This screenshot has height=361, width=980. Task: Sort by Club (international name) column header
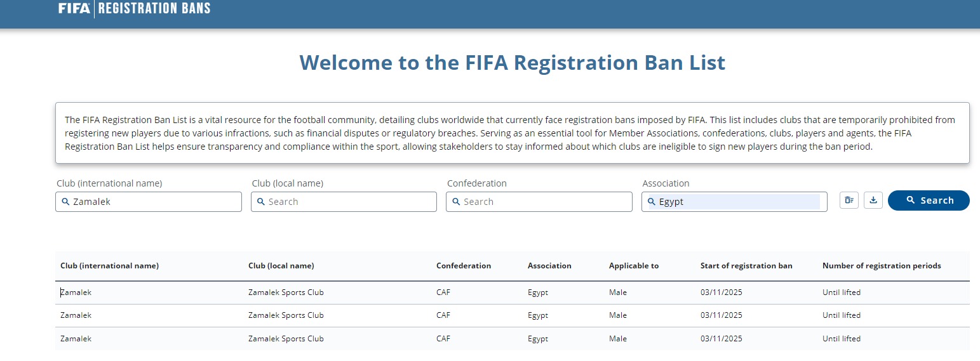pyautogui.click(x=109, y=266)
